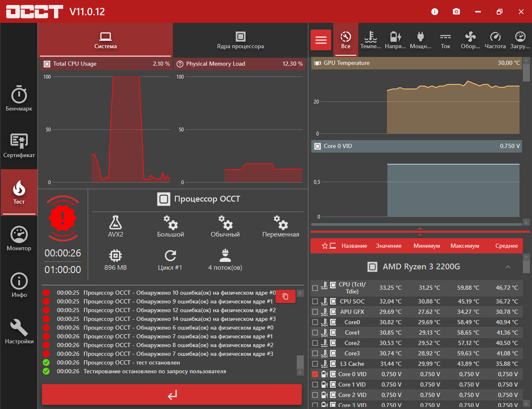The height and width of the screenshot is (409, 532).
Task: Tick the L3 Cache checkbox
Action: 315,364
